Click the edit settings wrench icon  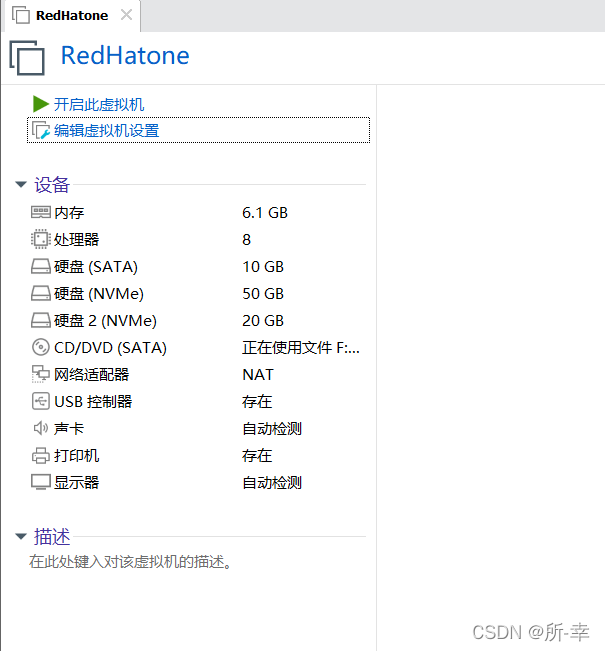point(41,131)
